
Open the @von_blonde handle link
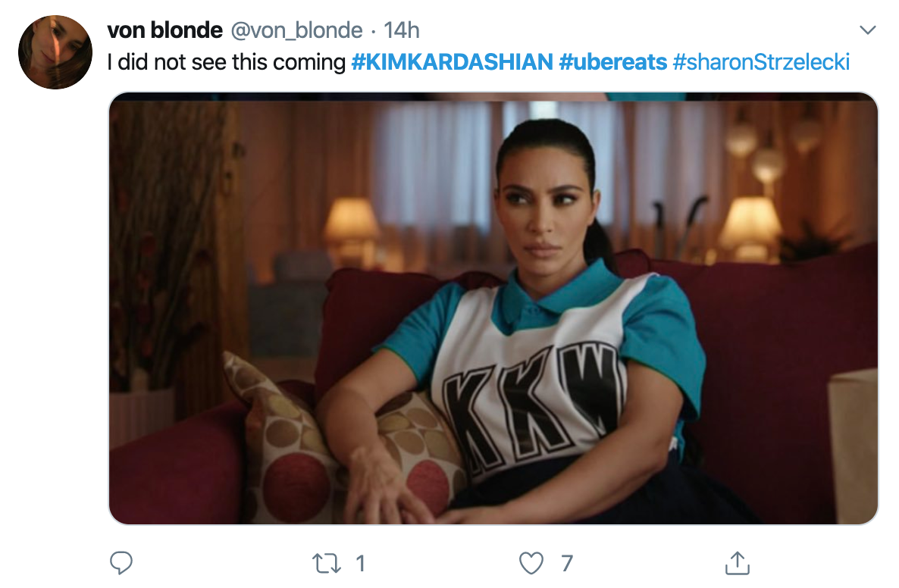(x=296, y=30)
